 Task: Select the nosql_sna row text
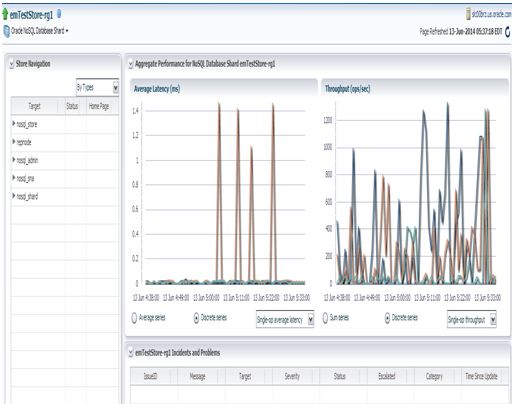pyautogui.click(x=25, y=178)
